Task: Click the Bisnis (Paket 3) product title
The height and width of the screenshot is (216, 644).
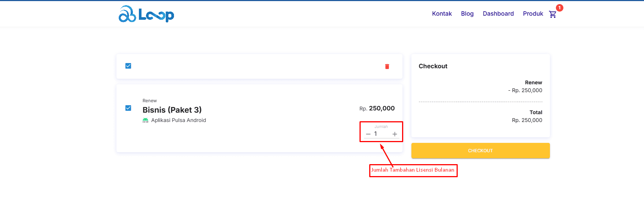Action: pyautogui.click(x=172, y=110)
